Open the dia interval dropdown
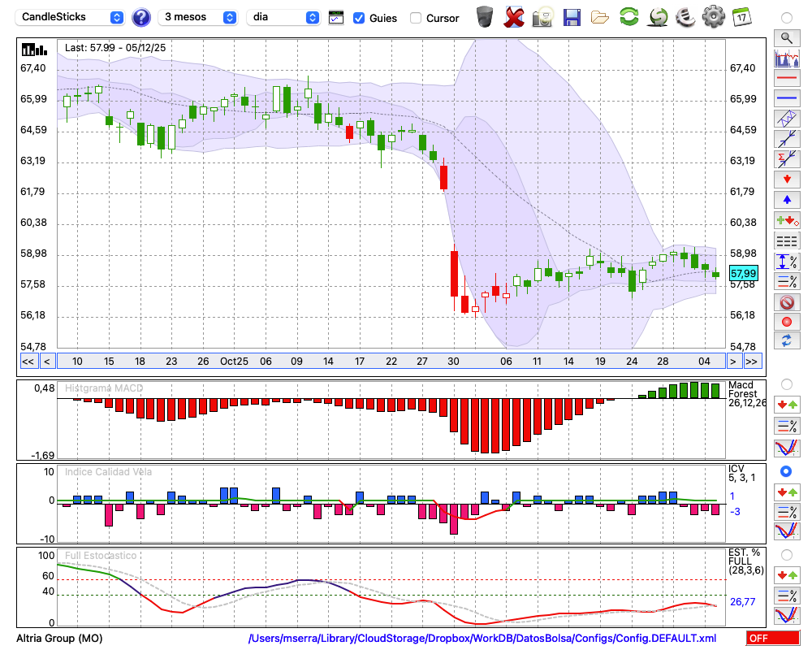The width and height of the screenshot is (812, 650). tap(283, 17)
